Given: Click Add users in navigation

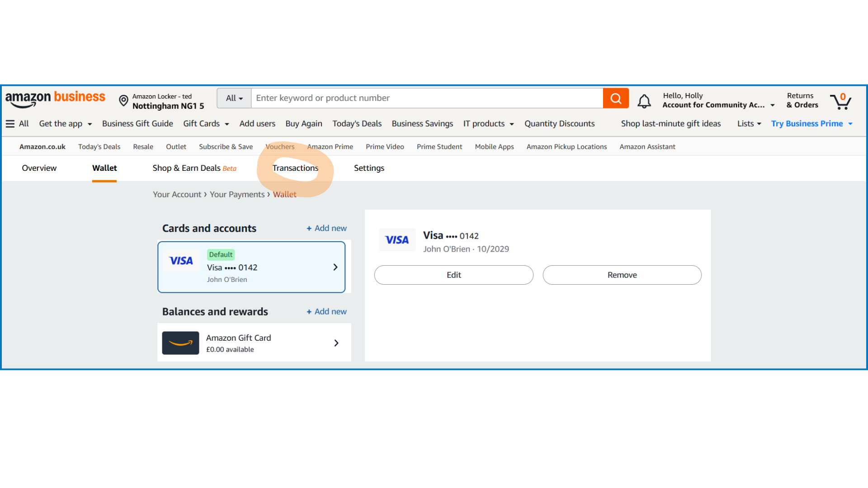Looking at the screenshot, I should (257, 124).
